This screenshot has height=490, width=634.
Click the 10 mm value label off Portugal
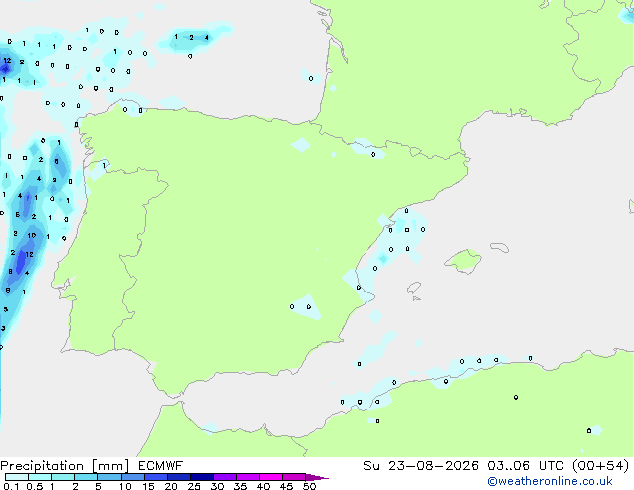click(x=32, y=235)
